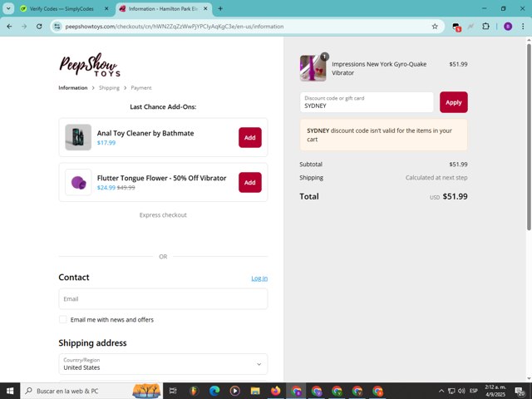This screenshot has width=532, height=399.
Task: Open File Explorer from the taskbar
Action: coord(255,391)
